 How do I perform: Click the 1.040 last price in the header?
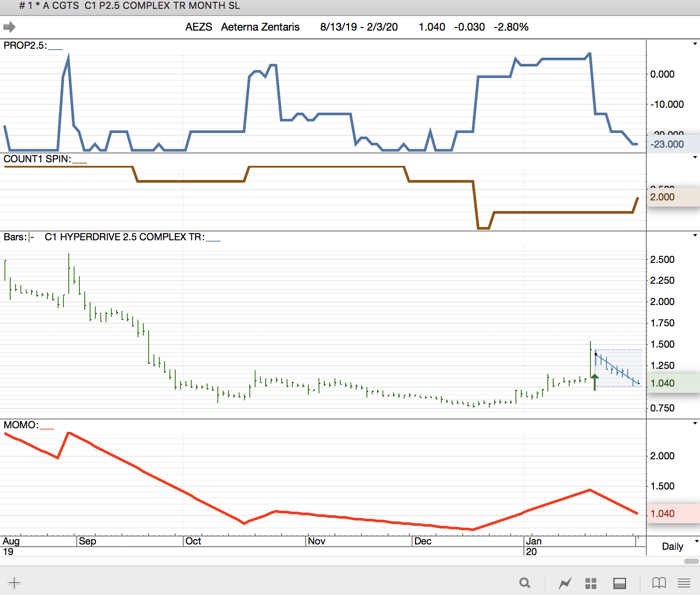click(432, 27)
